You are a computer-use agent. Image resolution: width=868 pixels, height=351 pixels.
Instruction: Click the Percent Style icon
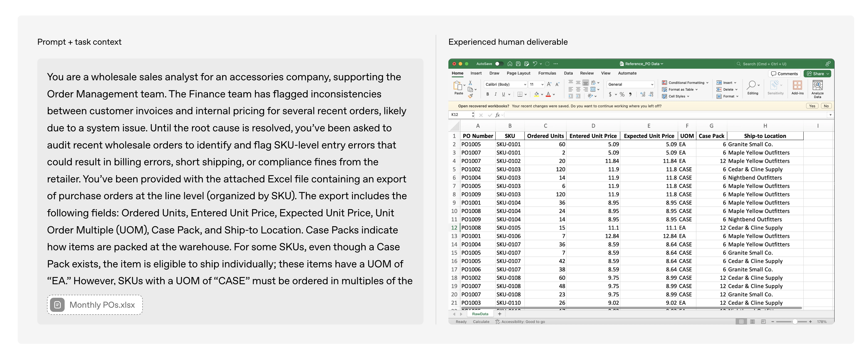pos(622,95)
